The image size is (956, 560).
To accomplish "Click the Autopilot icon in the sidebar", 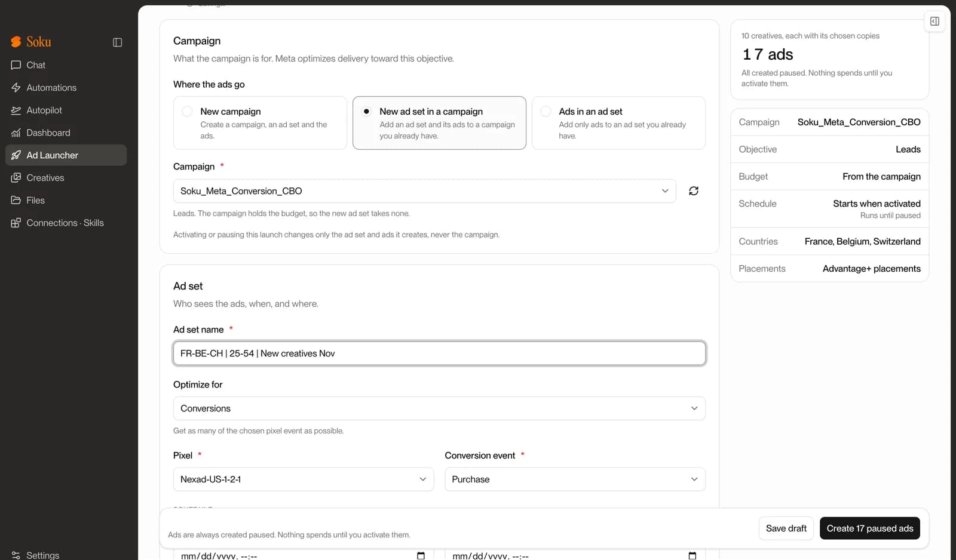I will coord(16,110).
